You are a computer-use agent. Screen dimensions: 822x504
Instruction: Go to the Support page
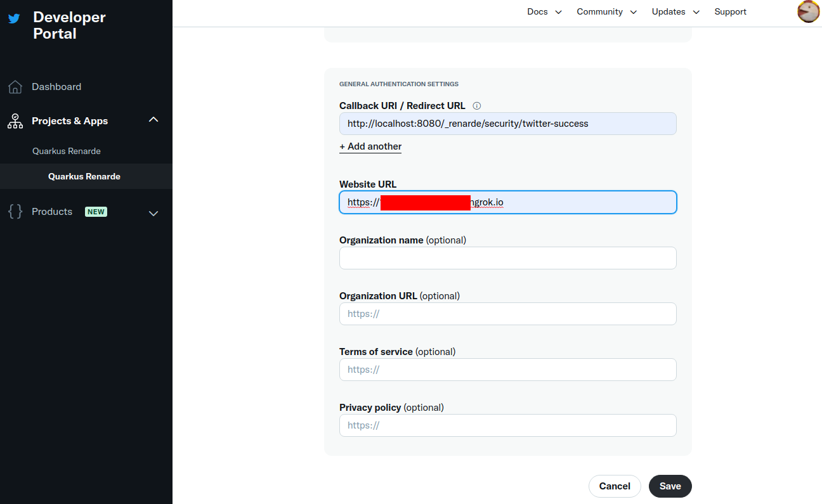click(730, 12)
